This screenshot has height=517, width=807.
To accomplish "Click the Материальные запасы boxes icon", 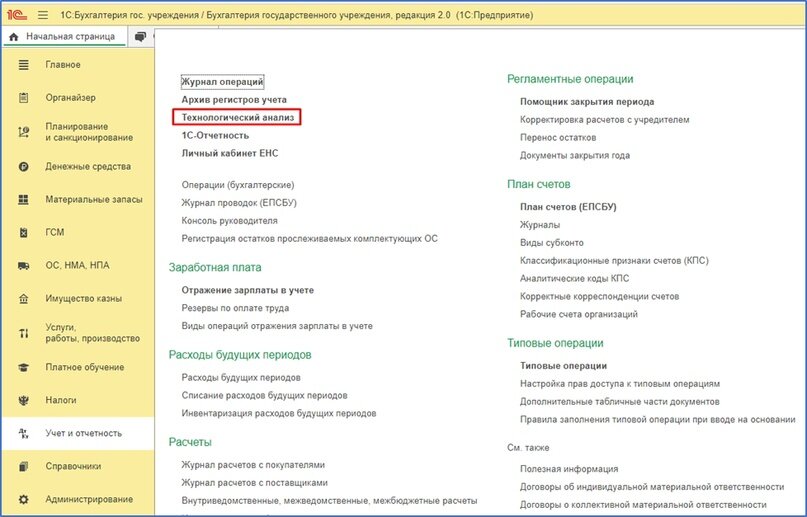I will point(24,200).
